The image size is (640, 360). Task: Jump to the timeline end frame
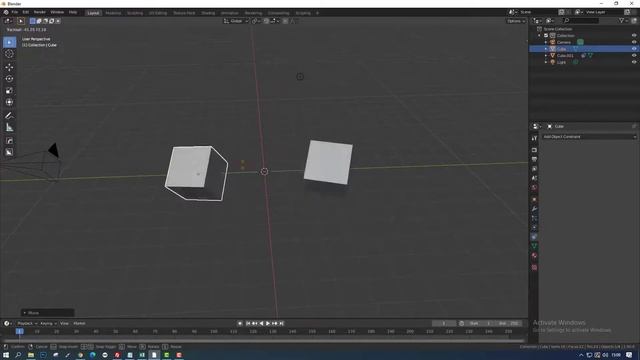281,323
